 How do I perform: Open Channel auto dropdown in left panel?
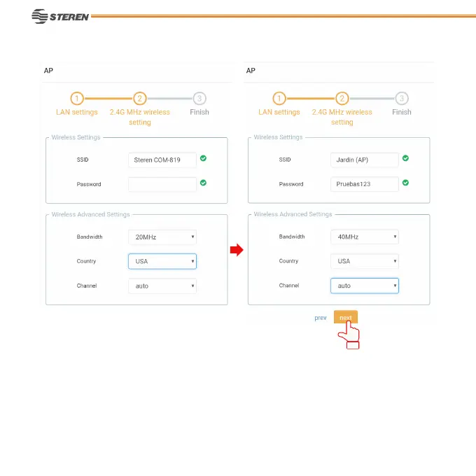(162, 286)
